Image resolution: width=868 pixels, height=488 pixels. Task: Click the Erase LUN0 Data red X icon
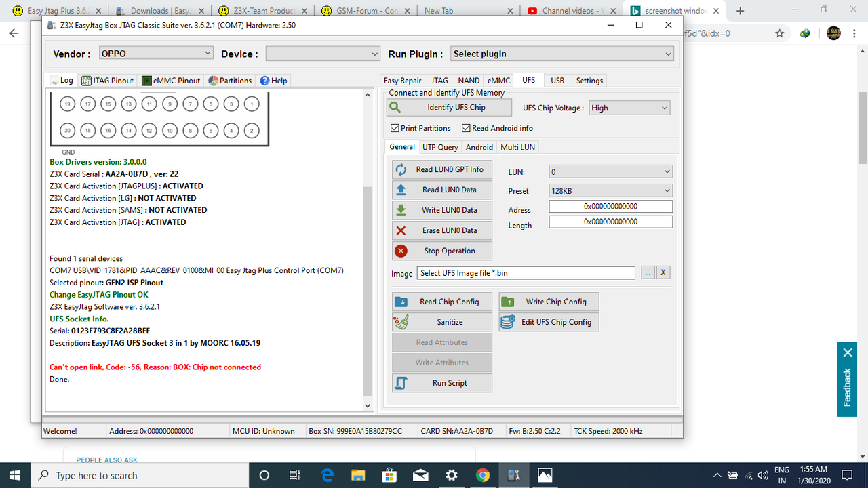tap(401, 230)
